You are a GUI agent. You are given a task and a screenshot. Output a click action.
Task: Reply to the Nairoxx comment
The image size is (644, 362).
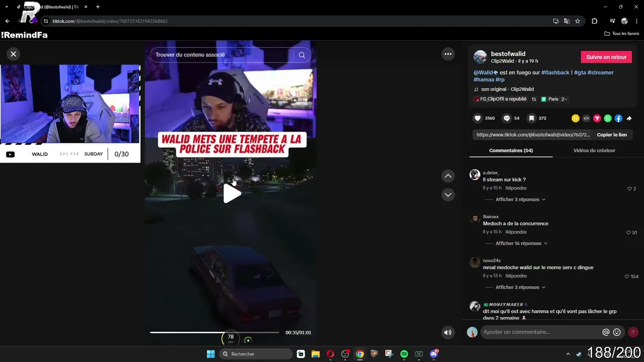[x=516, y=232]
